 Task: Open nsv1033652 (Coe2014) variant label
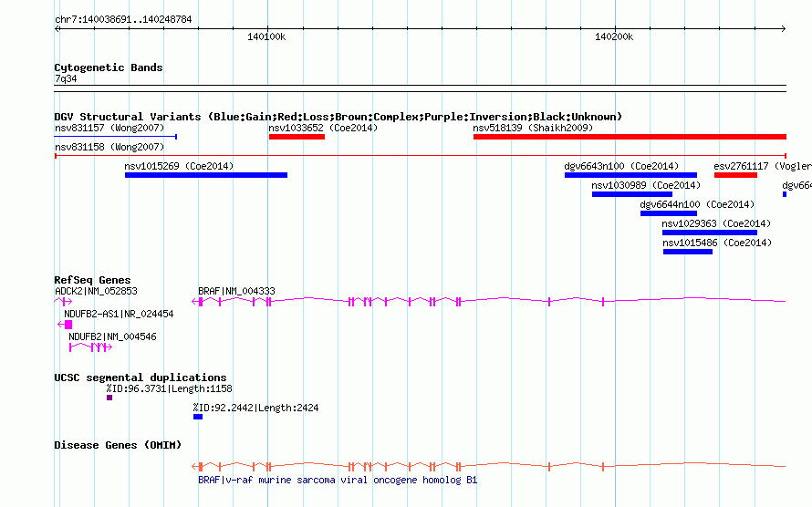(x=323, y=128)
